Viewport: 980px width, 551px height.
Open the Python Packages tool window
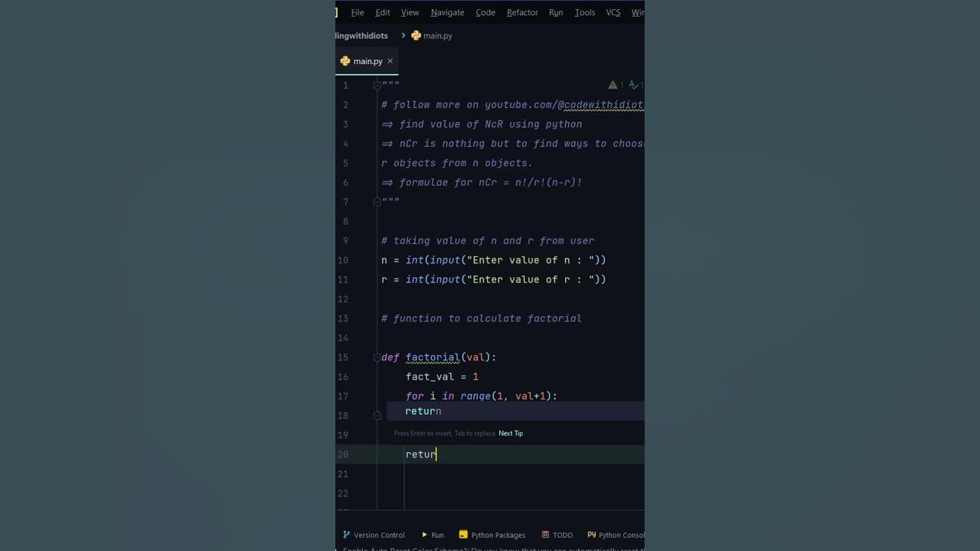pos(492,535)
